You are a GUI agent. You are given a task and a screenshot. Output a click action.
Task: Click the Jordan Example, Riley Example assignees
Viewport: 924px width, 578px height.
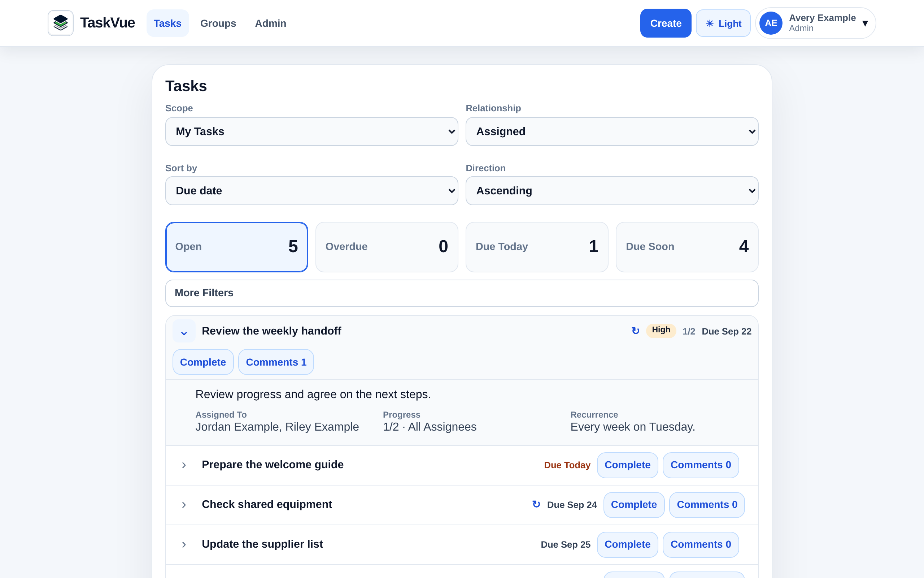tap(277, 427)
